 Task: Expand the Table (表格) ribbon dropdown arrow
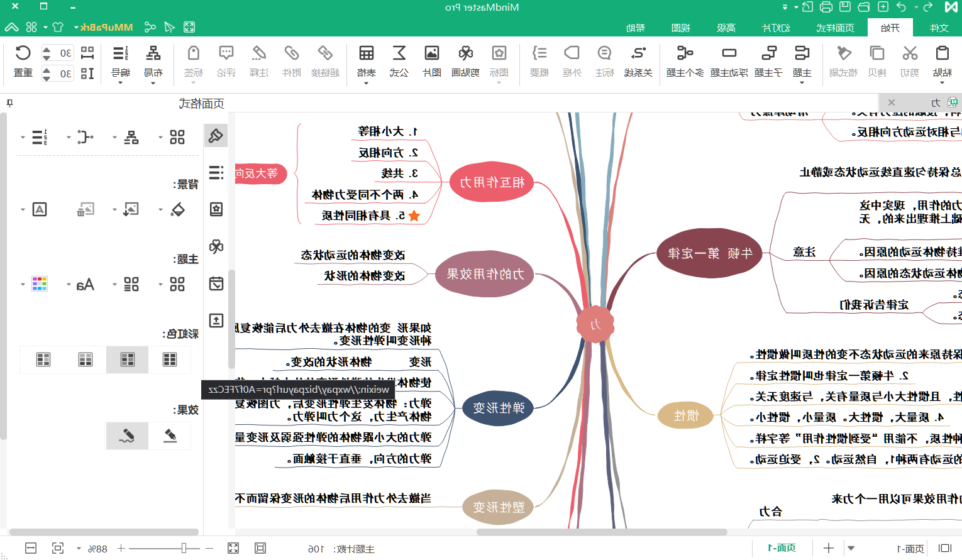(x=366, y=83)
